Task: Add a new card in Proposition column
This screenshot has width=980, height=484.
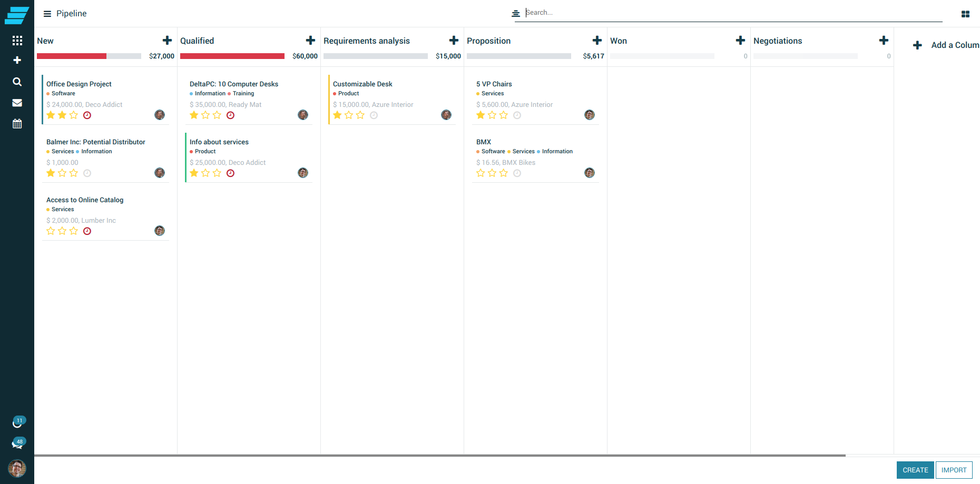Action: pos(597,41)
